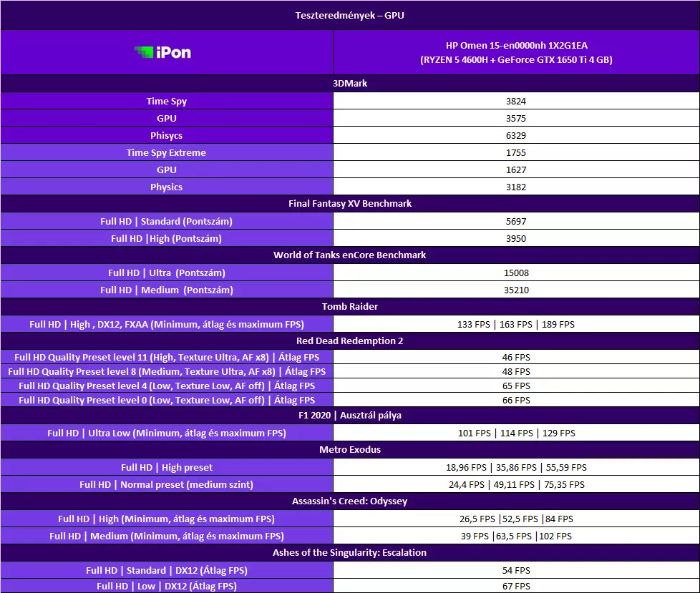
Task: Select the 66 FPS result cell
Action: point(516,400)
